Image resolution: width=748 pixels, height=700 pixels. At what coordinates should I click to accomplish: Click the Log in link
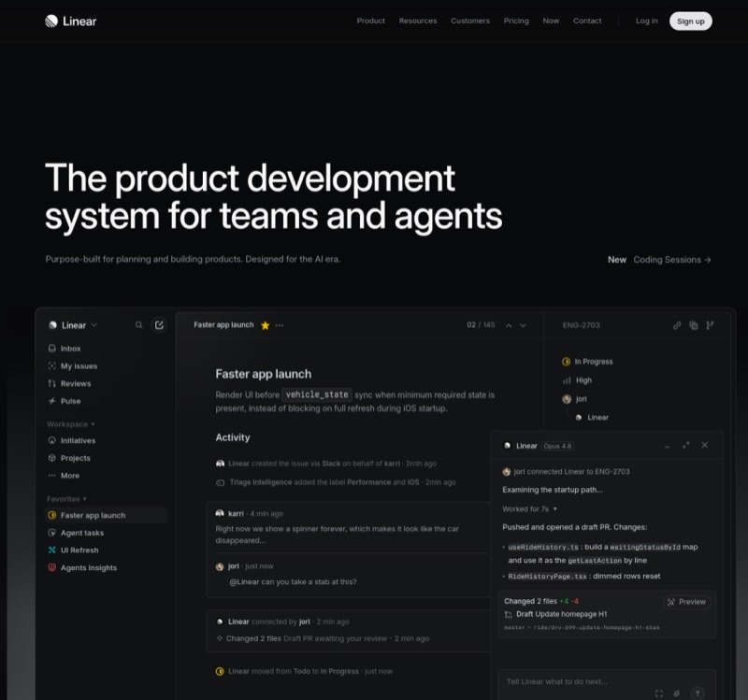[x=646, y=21]
